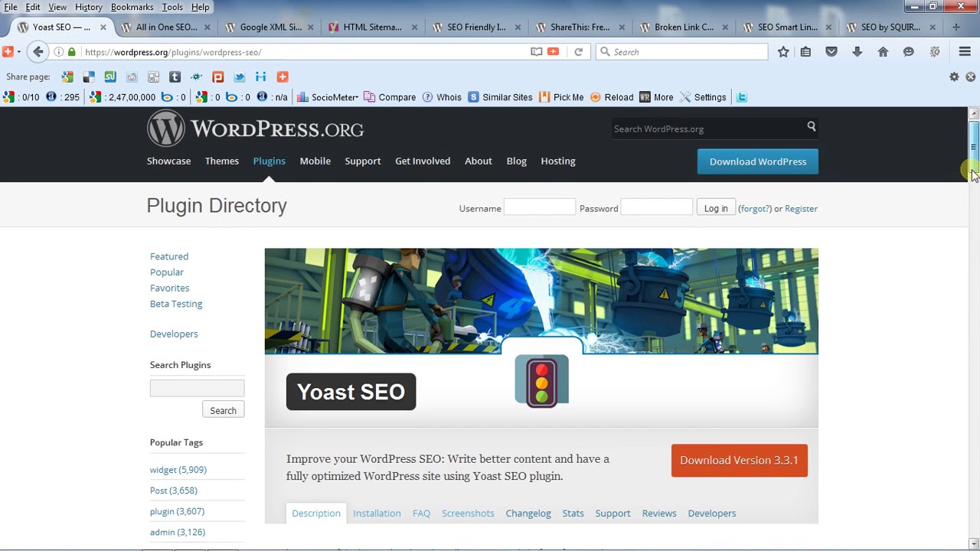This screenshot has height=551, width=980.
Task: Open File menu
Action: click(11, 7)
